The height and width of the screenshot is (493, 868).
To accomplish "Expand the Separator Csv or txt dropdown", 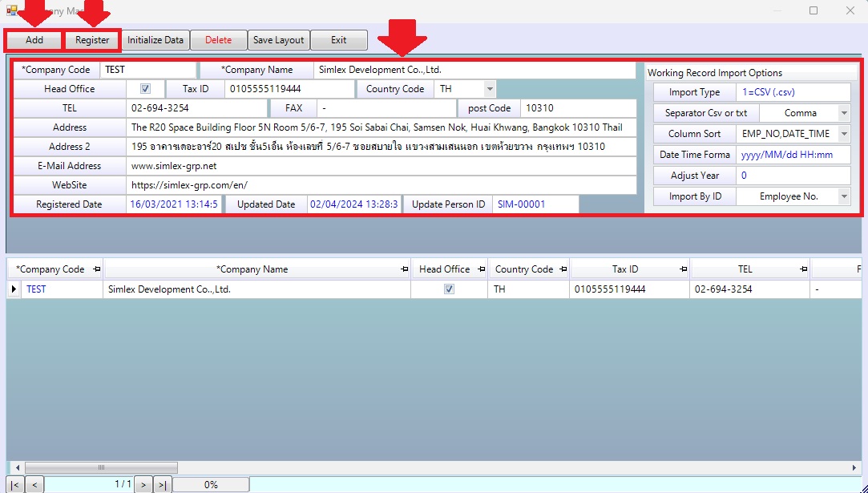I will pyautogui.click(x=844, y=113).
